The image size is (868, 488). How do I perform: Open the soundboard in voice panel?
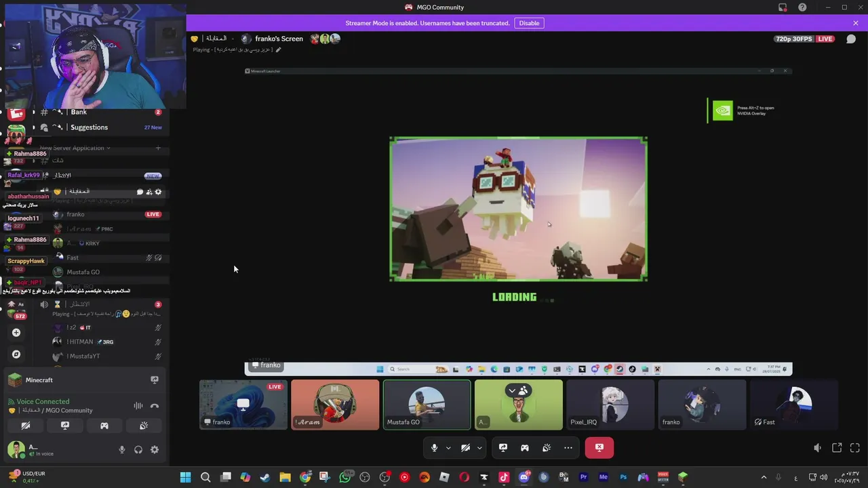[x=144, y=426]
